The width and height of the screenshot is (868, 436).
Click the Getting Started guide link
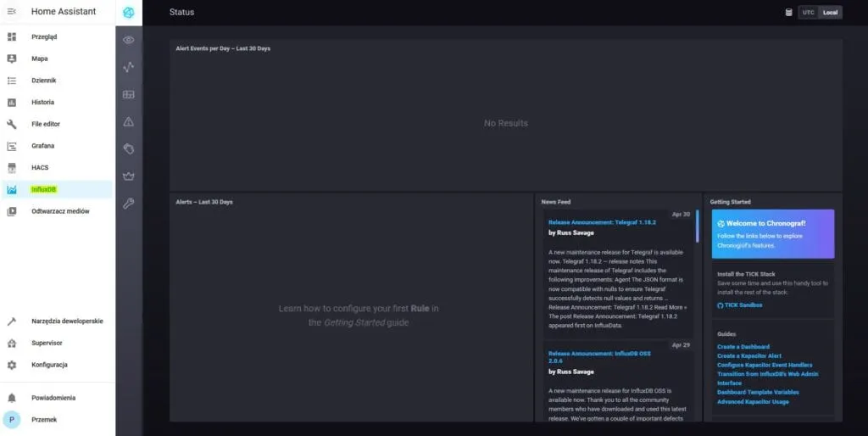354,322
